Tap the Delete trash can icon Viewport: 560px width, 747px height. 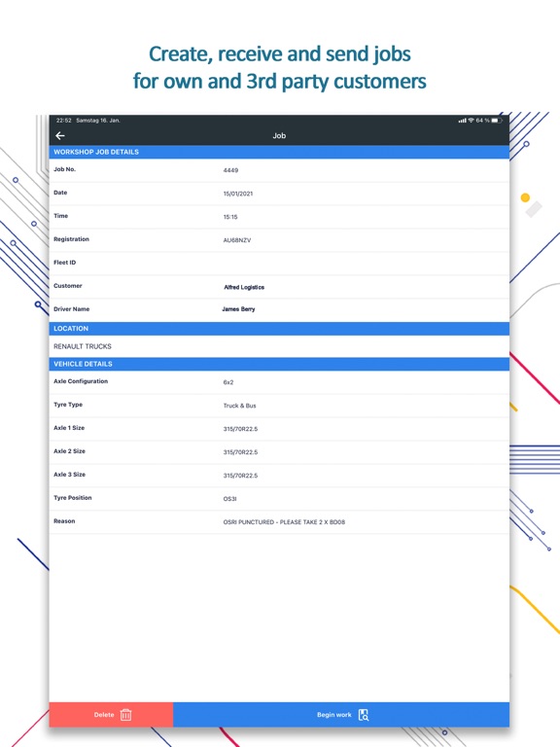tap(125, 715)
